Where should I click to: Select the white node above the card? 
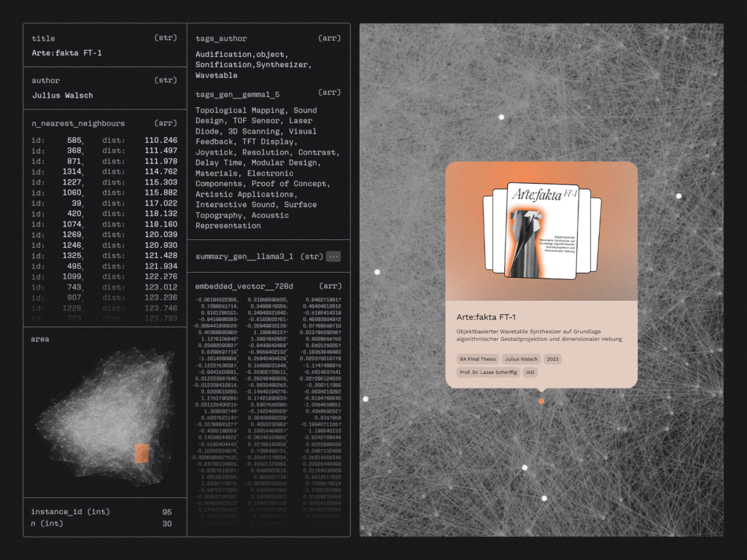[x=501, y=117]
